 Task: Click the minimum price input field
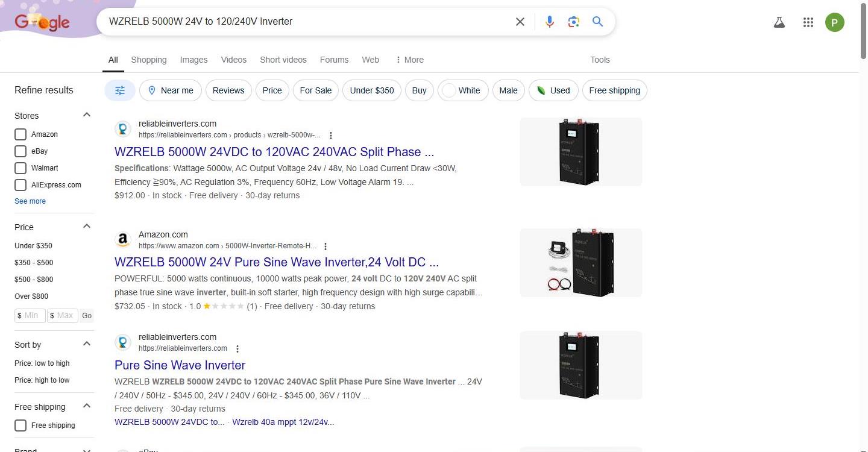coord(30,315)
